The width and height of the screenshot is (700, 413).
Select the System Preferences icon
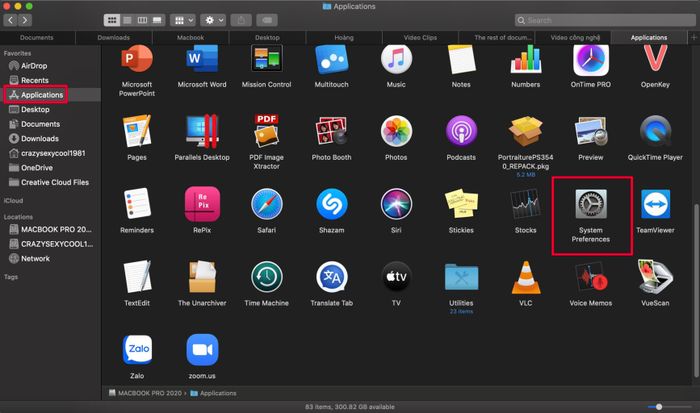tap(591, 204)
